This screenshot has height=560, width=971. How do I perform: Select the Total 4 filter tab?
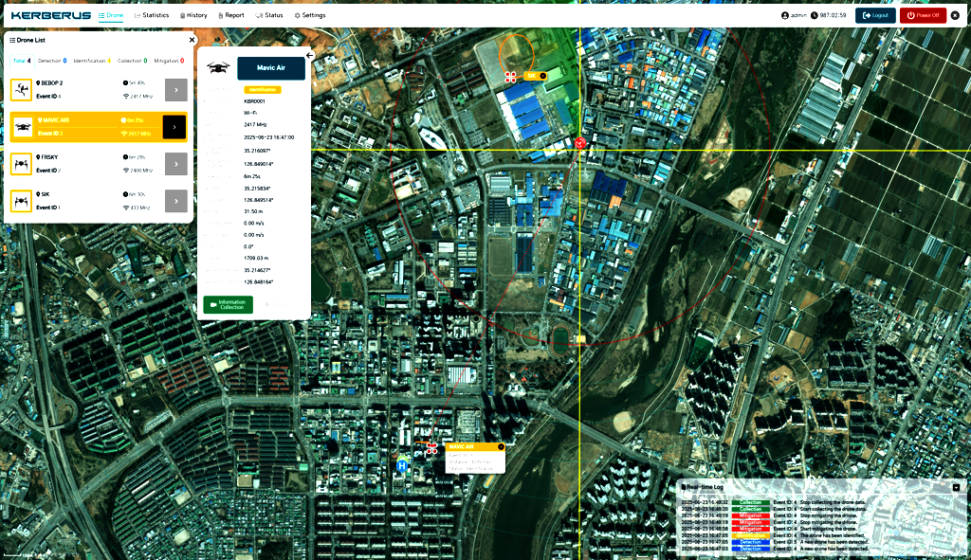click(x=21, y=61)
